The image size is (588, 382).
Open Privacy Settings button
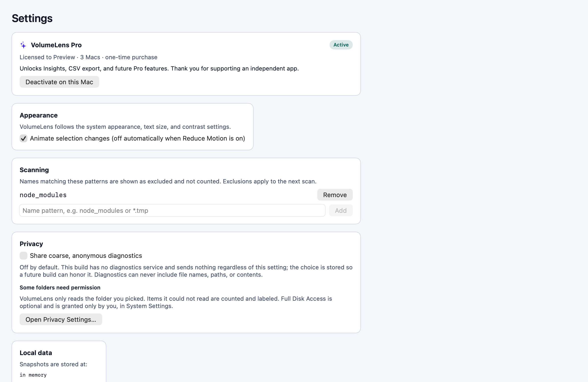pyautogui.click(x=61, y=319)
